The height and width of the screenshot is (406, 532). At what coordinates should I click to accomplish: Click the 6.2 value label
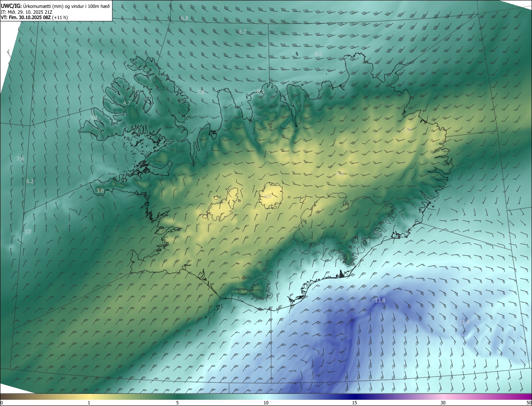(x=30, y=181)
